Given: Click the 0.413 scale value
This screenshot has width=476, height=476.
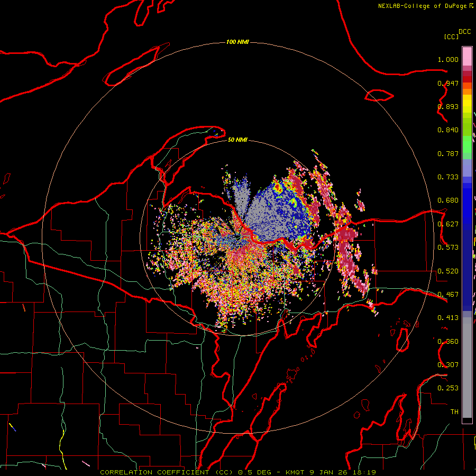Looking at the screenshot, I should (448, 318).
